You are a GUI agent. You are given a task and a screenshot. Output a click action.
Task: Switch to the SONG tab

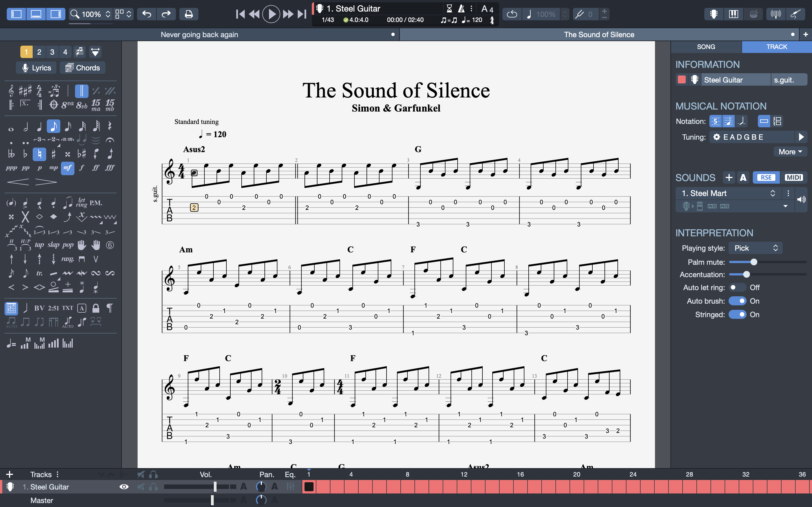(706, 47)
